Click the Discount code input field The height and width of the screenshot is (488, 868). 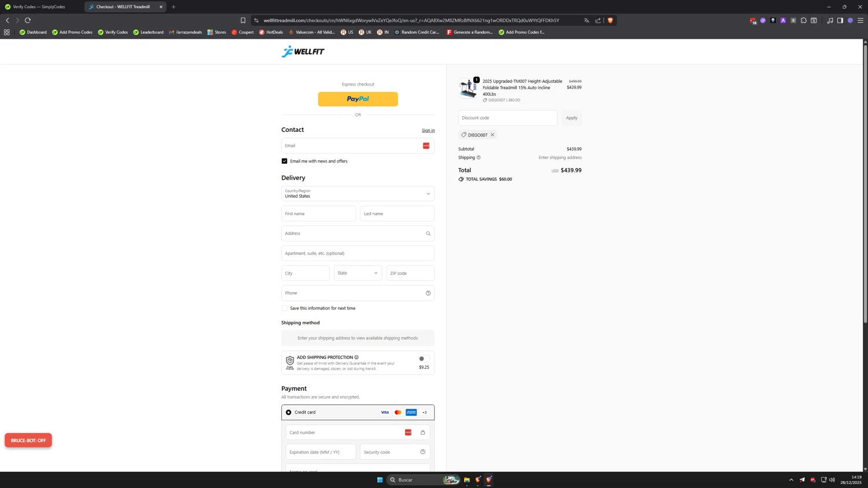[x=507, y=118]
